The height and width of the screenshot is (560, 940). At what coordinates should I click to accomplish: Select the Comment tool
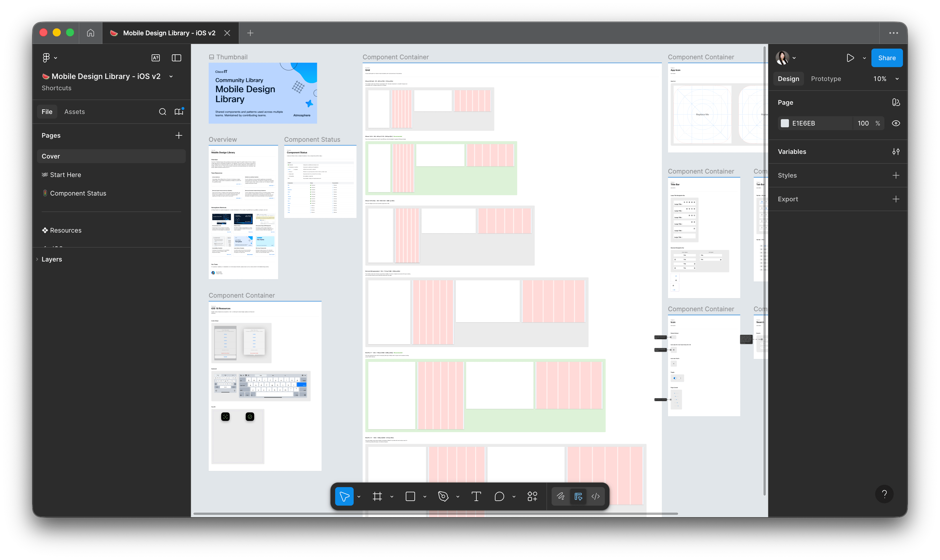click(499, 496)
